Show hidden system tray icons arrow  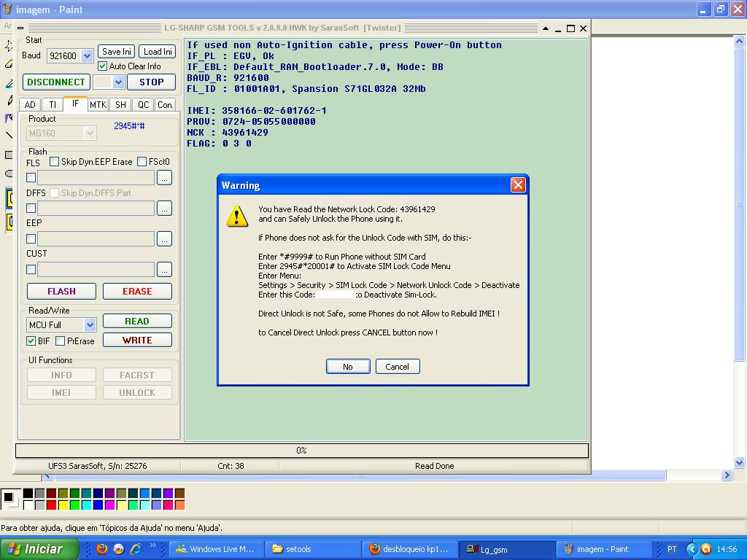tap(692, 549)
